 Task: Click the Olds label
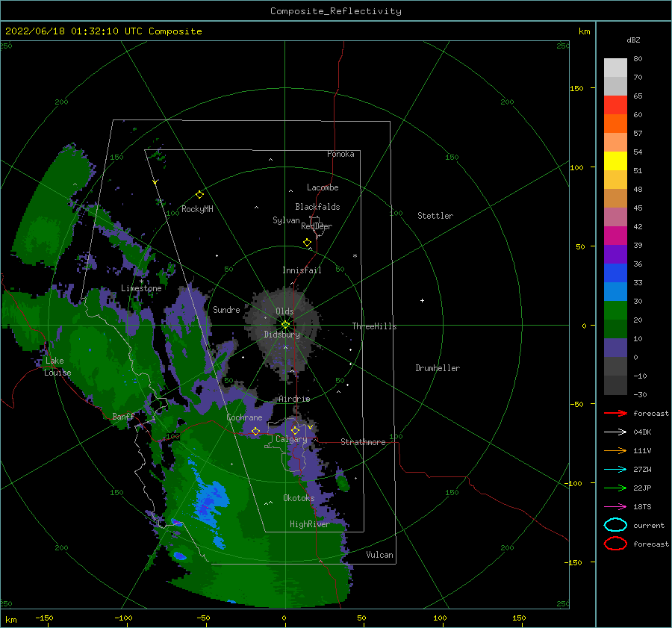click(284, 311)
